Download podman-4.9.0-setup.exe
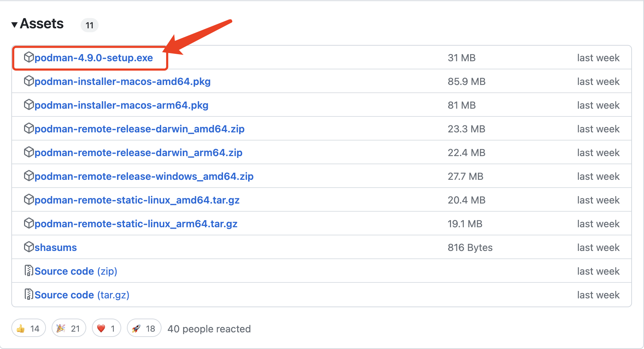 tap(94, 58)
